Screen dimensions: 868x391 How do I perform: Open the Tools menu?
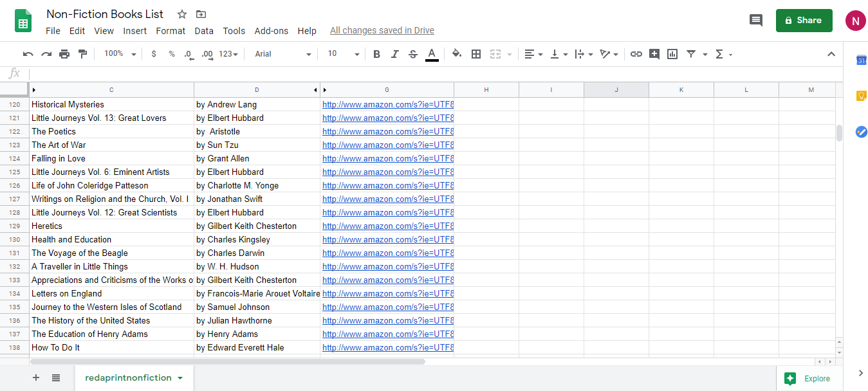[234, 31]
